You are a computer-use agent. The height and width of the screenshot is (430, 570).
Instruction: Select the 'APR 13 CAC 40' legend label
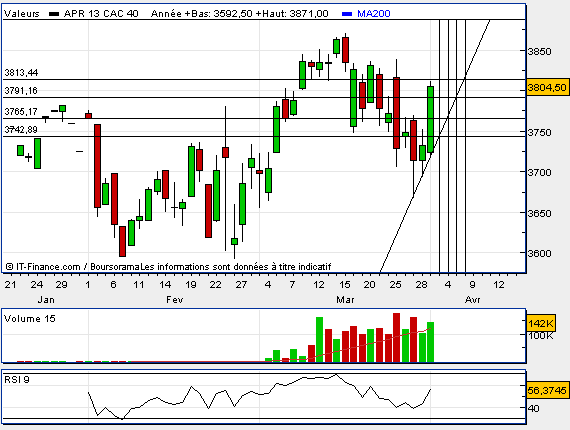pos(101,14)
